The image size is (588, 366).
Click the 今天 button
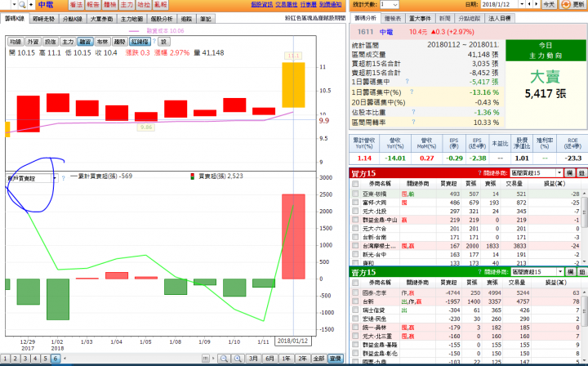549,5
